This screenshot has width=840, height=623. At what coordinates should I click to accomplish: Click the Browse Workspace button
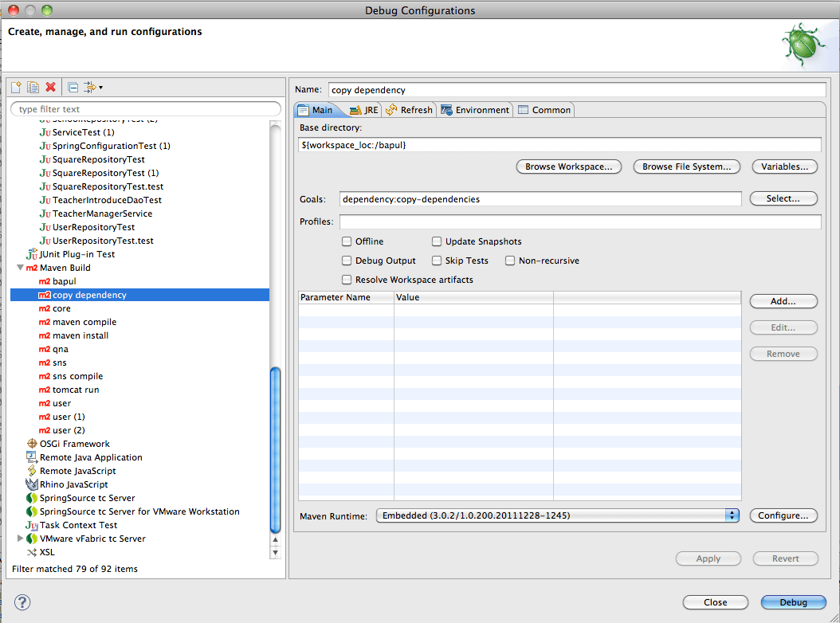pyautogui.click(x=569, y=167)
